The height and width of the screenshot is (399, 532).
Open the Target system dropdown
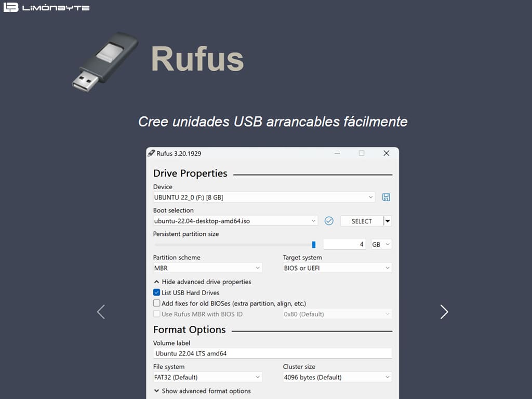pyautogui.click(x=337, y=268)
